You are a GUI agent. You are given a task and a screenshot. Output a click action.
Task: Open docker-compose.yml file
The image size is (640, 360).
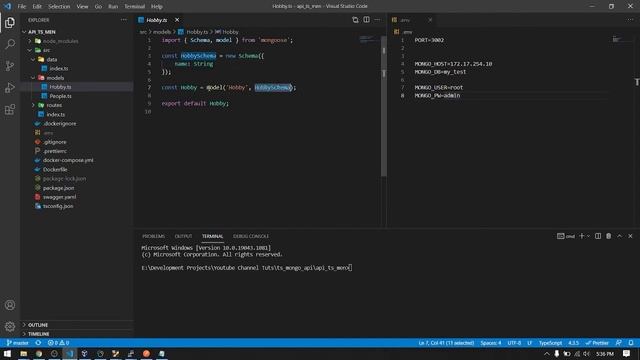pyautogui.click(x=78, y=160)
